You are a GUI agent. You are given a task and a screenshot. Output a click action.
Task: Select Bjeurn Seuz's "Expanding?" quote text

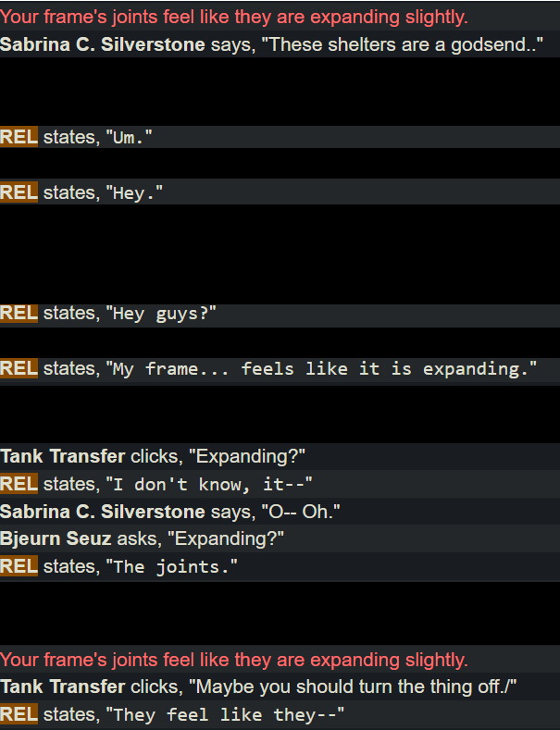point(226,538)
